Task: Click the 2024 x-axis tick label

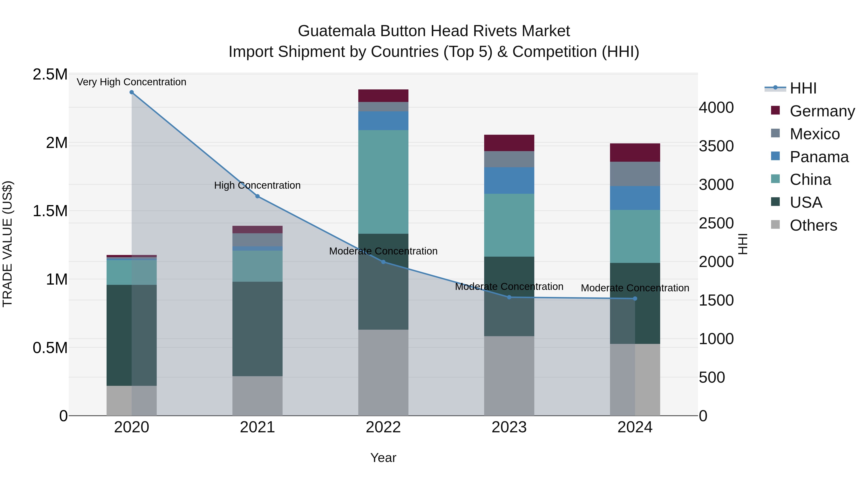Action: (635, 427)
